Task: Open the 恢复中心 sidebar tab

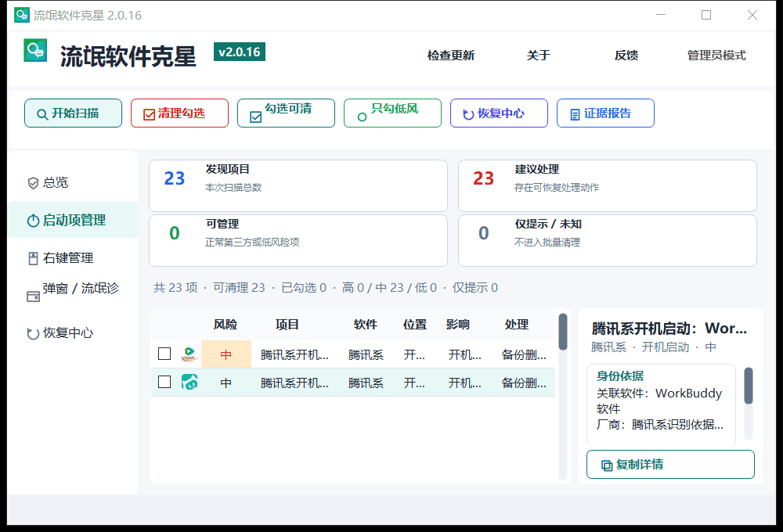Action: (x=73, y=333)
